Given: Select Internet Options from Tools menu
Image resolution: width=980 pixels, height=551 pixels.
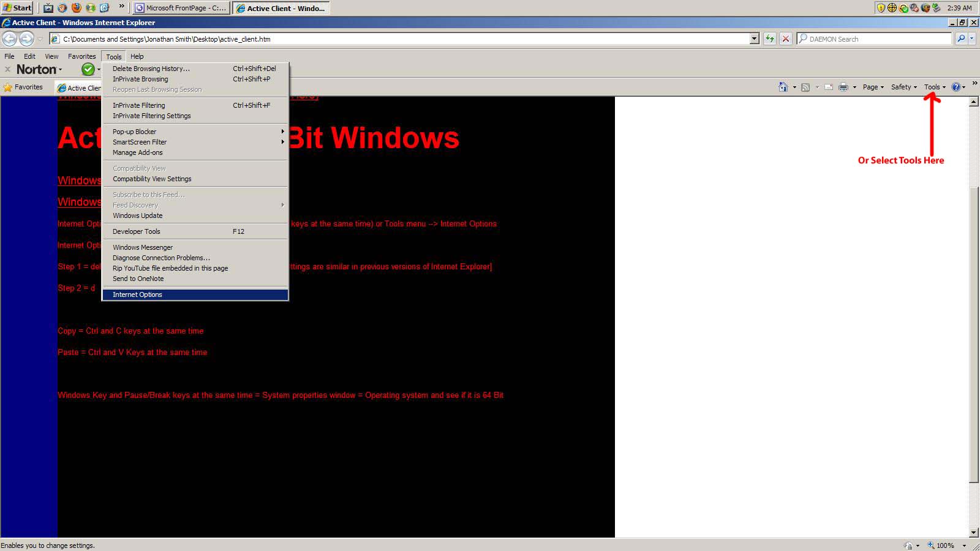Looking at the screenshot, I should pyautogui.click(x=137, y=294).
